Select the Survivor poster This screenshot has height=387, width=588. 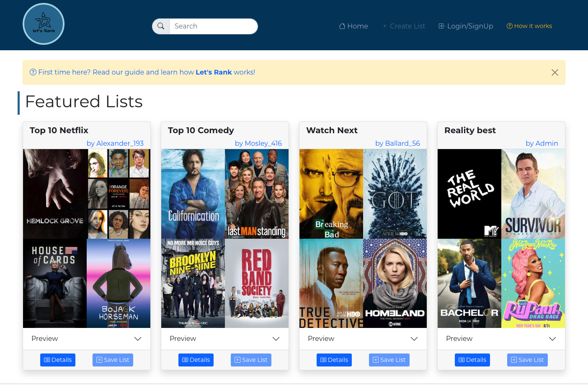[x=533, y=194]
